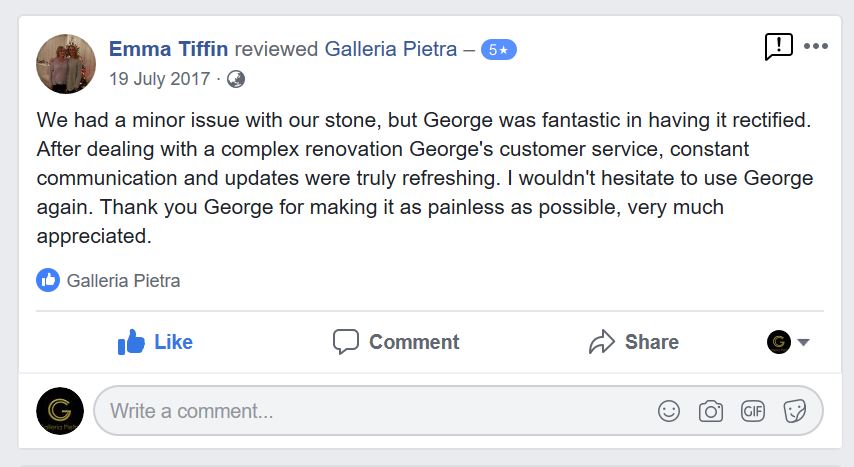The height and width of the screenshot is (467, 854).
Task: Share this review post
Action: [634, 342]
